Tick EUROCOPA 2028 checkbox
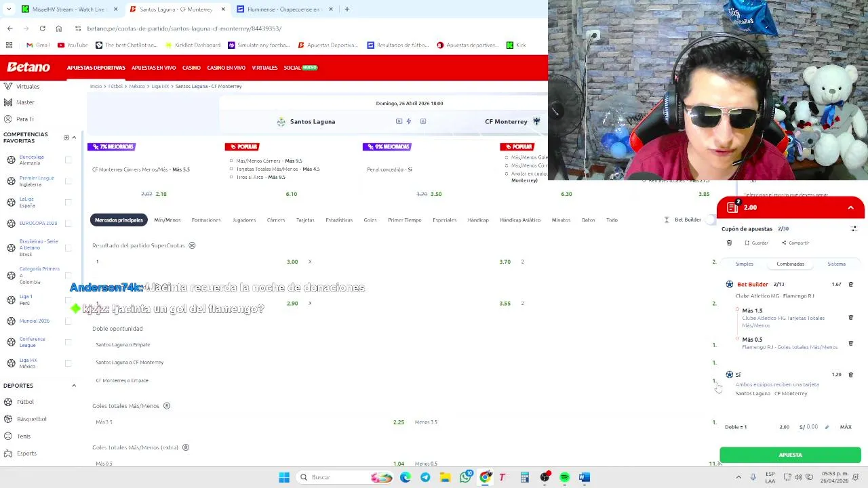The width and height of the screenshot is (868, 488). (68, 223)
